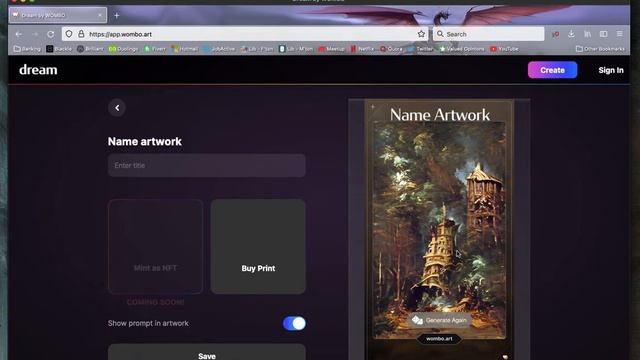This screenshot has height=360, width=640.
Task: Click the dream logo
Action: (38, 70)
